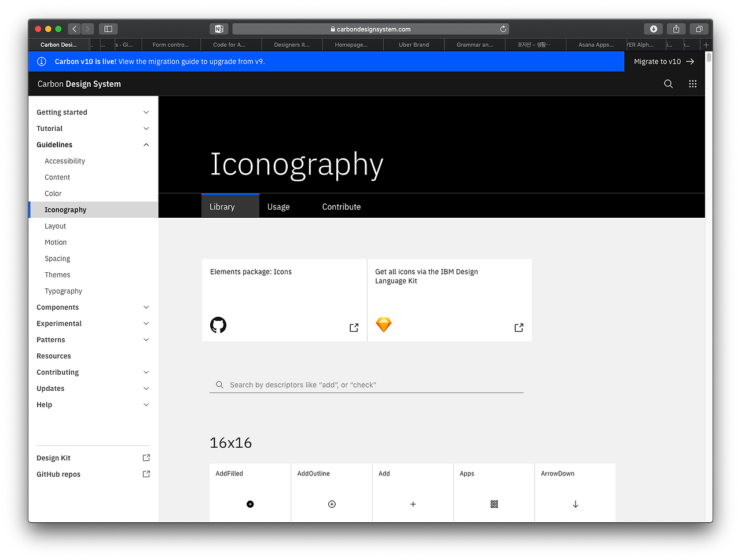
Task: Select the Apps grid icon tile
Action: [494, 493]
